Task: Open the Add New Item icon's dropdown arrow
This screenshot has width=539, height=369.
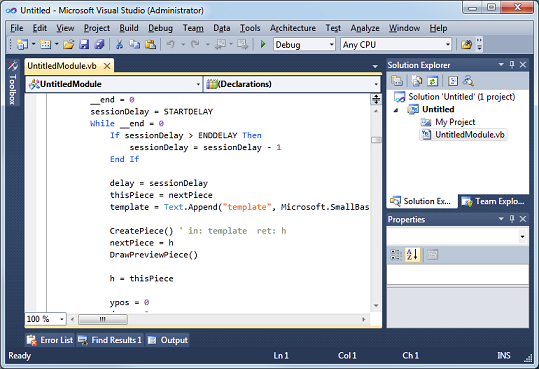Action: (x=56, y=44)
